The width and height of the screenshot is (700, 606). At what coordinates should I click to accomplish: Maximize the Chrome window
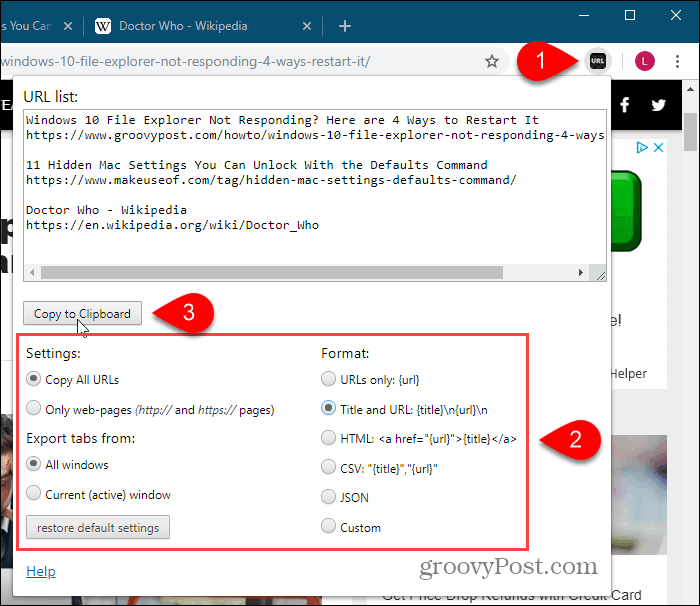tap(630, 16)
